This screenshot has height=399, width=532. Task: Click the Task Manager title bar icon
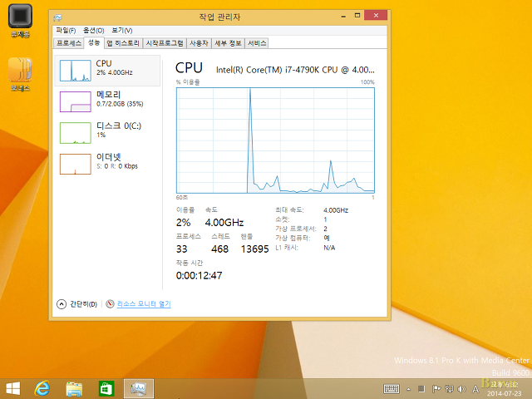[x=57, y=17]
